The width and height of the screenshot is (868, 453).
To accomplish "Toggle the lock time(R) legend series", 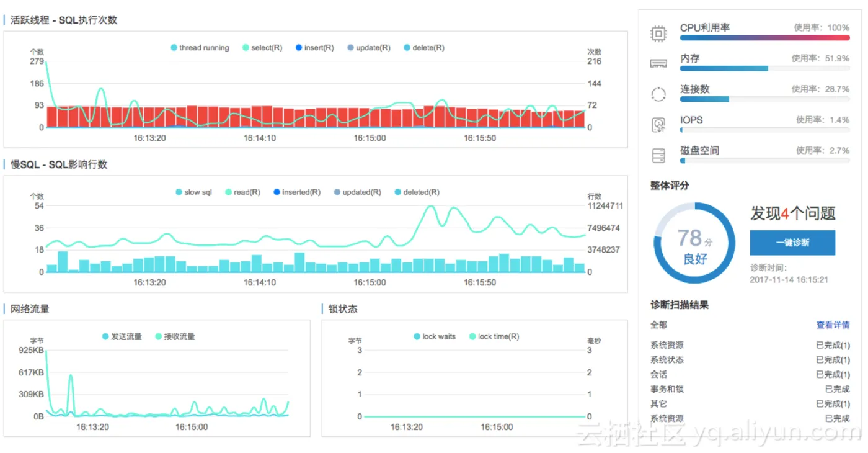I will 494,337.
